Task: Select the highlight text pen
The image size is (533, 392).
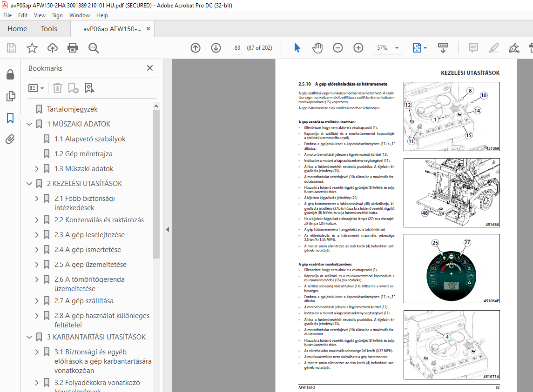Action: pyautogui.click(x=493, y=48)
